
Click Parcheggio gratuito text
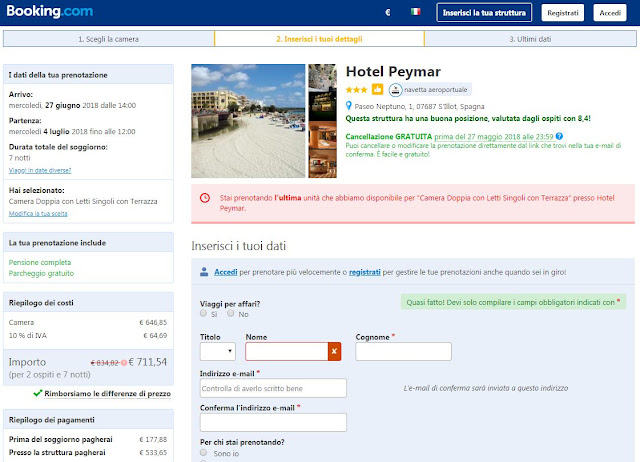click(x=41, y=273)
